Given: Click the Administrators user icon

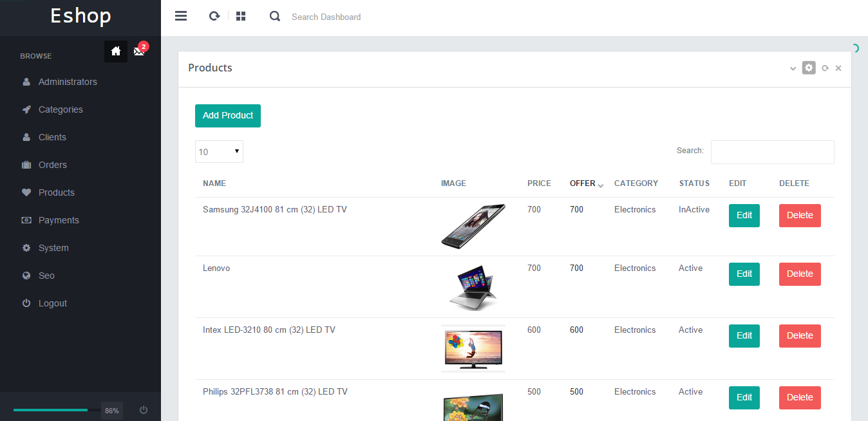Looking at the screenshot, I should pos(26,82).
